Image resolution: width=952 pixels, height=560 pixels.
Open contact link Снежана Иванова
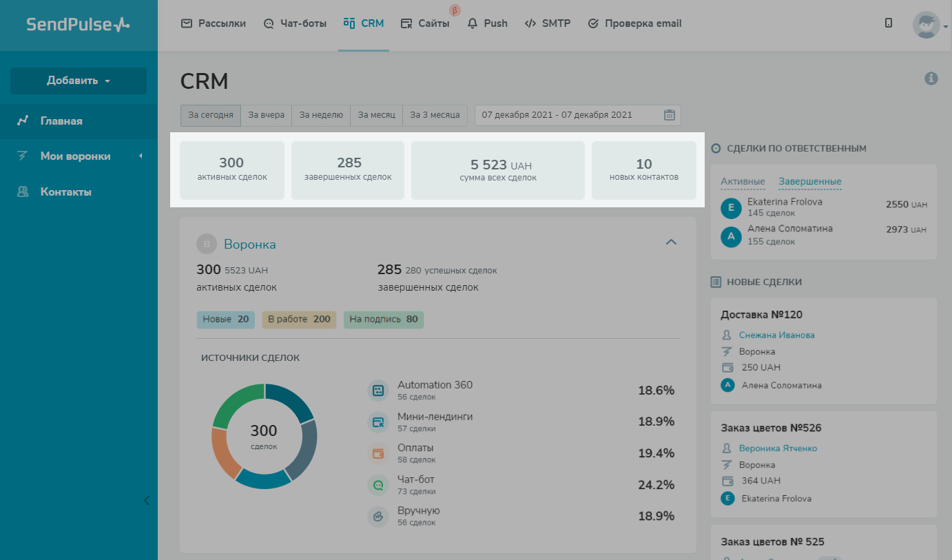pyautogui.click(x=776, y=335)
